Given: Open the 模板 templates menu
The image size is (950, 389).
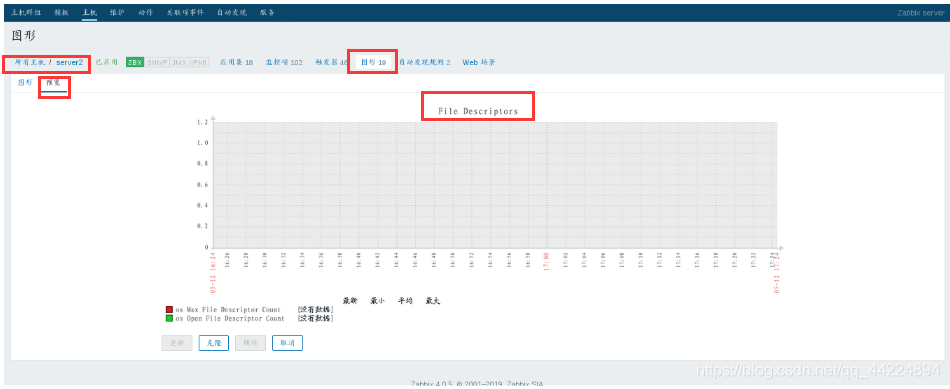Looking at the screenshot, I should click(x=61, y=12).
